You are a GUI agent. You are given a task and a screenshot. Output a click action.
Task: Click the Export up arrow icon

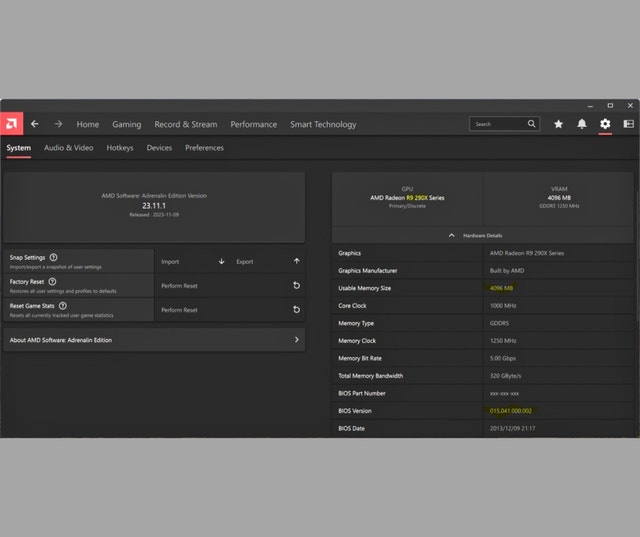click(297, 261)
